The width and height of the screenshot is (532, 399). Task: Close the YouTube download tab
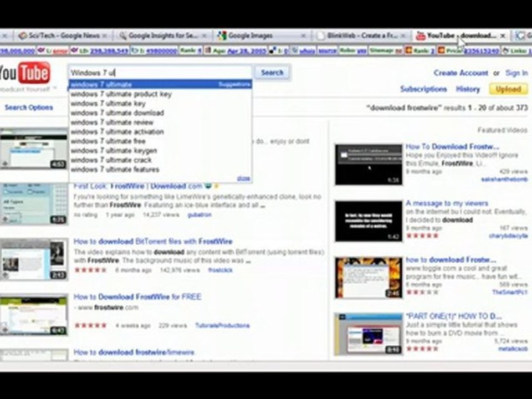(503, 35)
